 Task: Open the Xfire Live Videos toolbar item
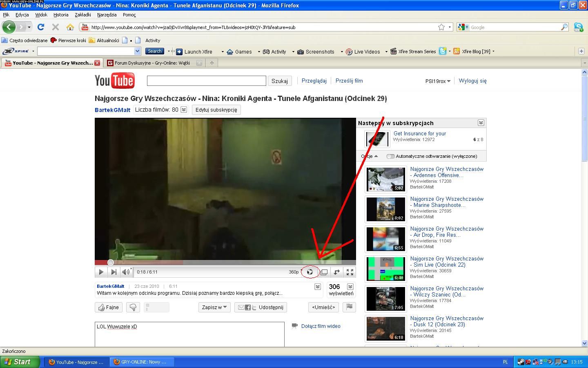363,52
